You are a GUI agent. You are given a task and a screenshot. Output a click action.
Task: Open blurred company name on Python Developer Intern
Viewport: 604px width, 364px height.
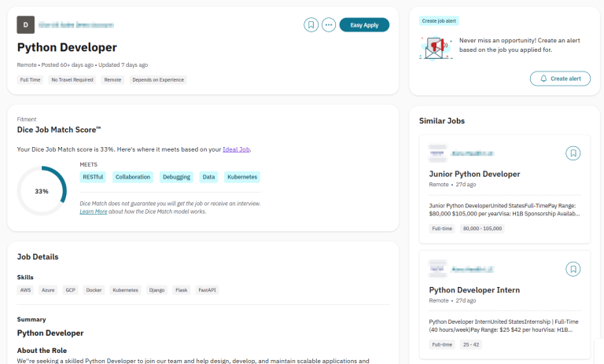pyautogui.click(x=473, y=269)
